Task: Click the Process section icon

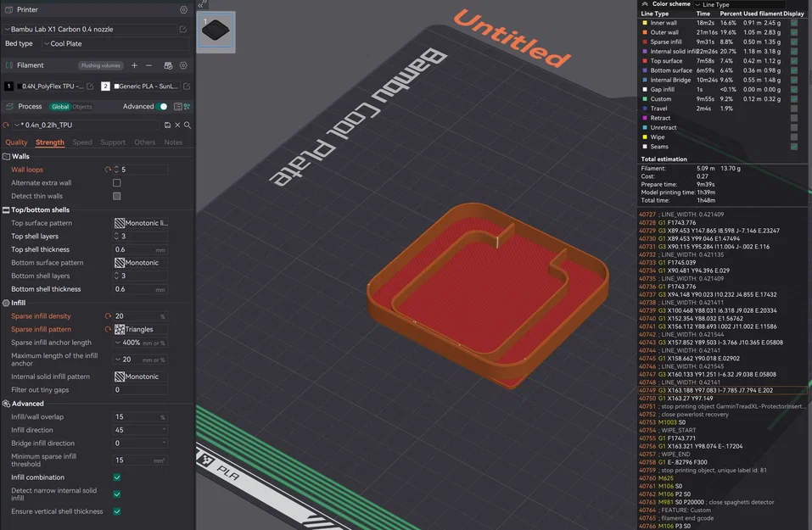Action: click(8, 107)
